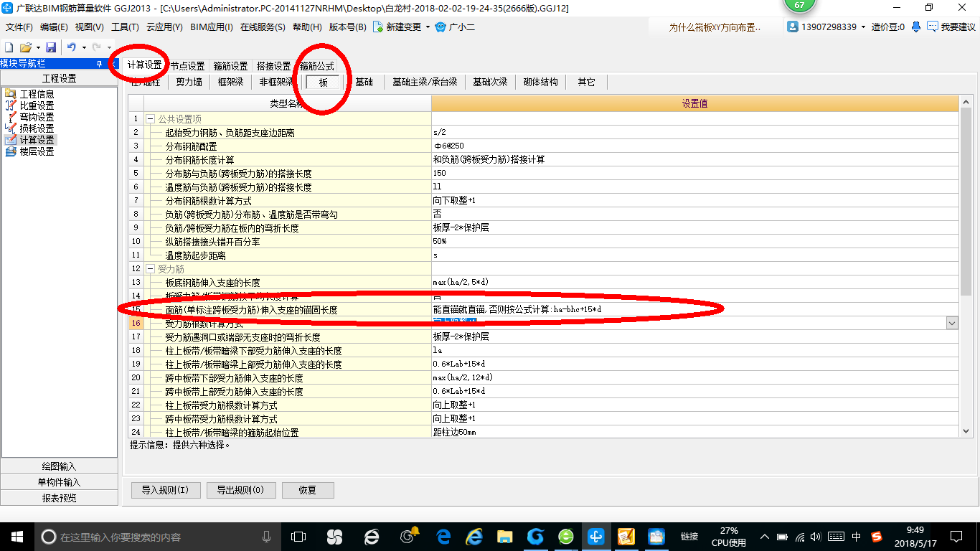Viewport: 980px width, 551px height.
Task: Switch to the 搭接设置 tab
Action: pyautogui.click(x=273, y=65)
